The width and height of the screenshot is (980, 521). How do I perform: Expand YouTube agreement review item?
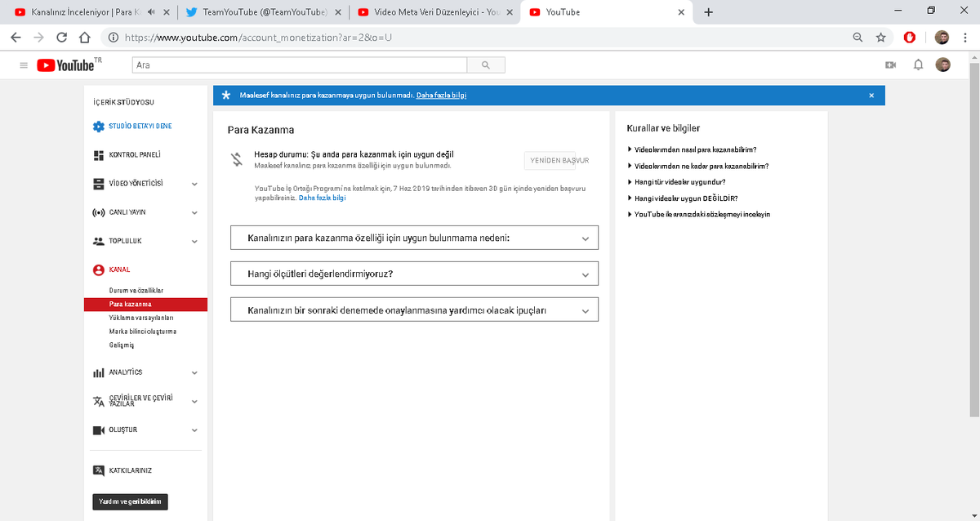698,214
